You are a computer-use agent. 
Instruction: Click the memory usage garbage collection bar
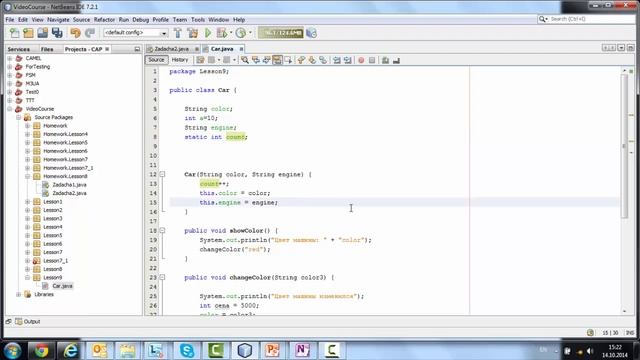pyautogui.click(x=281, y=33)
